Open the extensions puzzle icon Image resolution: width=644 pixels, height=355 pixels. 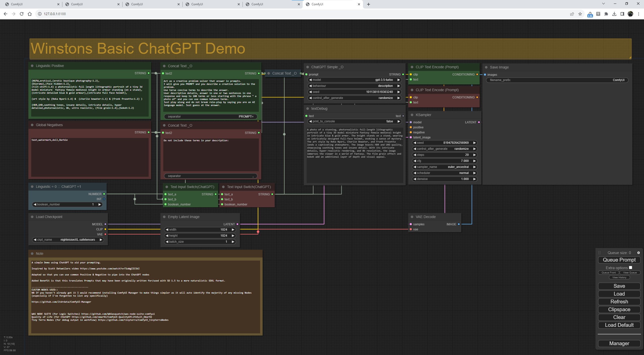click(x=606, y=14)
